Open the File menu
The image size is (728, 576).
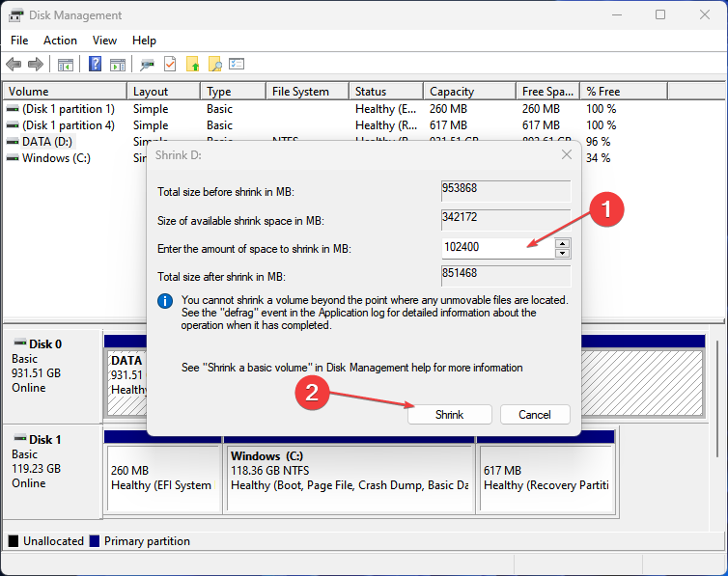tap(19, 41)
